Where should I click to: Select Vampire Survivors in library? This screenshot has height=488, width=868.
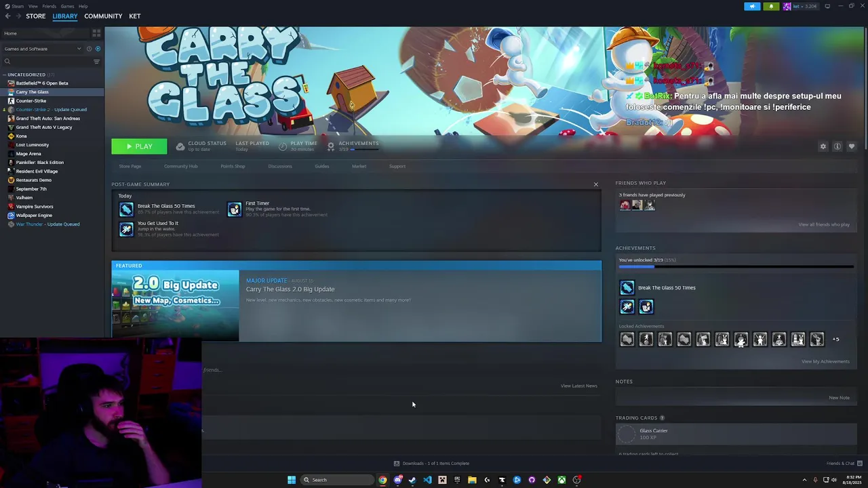click(35, 207)
